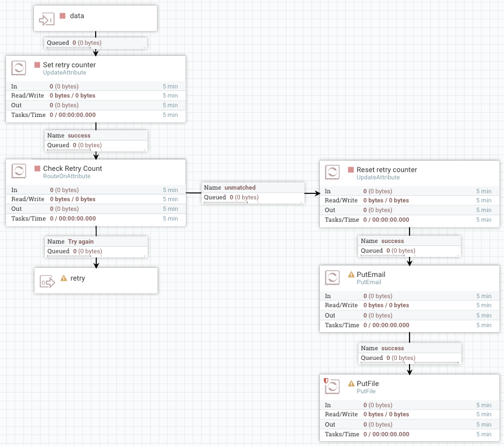Viewport: 504px width, 446px height.
Task: Select the unmatched connection label
Action: click(252, 193)
